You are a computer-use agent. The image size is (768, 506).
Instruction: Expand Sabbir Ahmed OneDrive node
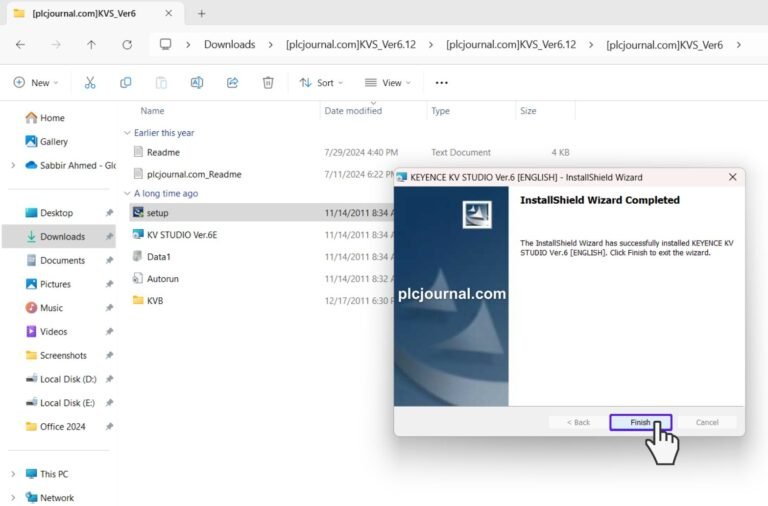pyautogui.click(x=13, y=166)
